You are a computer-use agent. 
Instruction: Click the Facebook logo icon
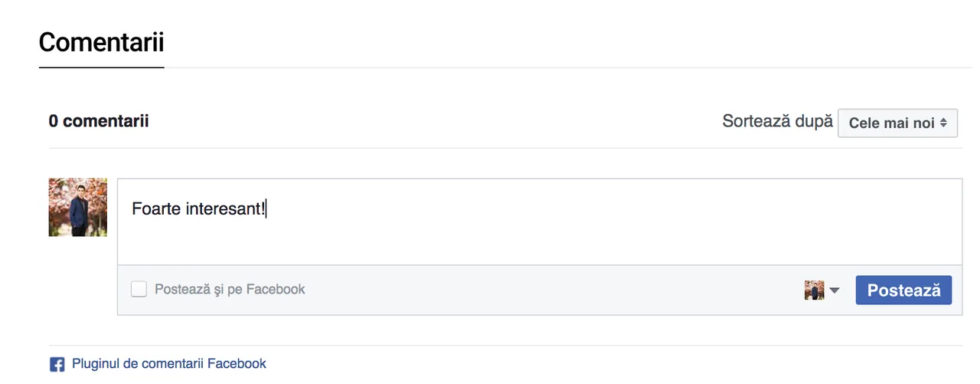pyautogui.click(x=57, y=364)
